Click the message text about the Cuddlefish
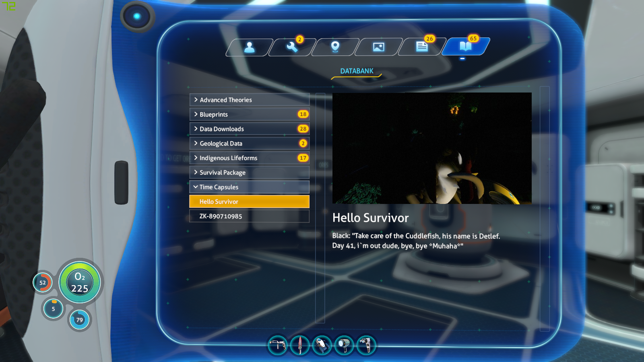 pos(416,241)
